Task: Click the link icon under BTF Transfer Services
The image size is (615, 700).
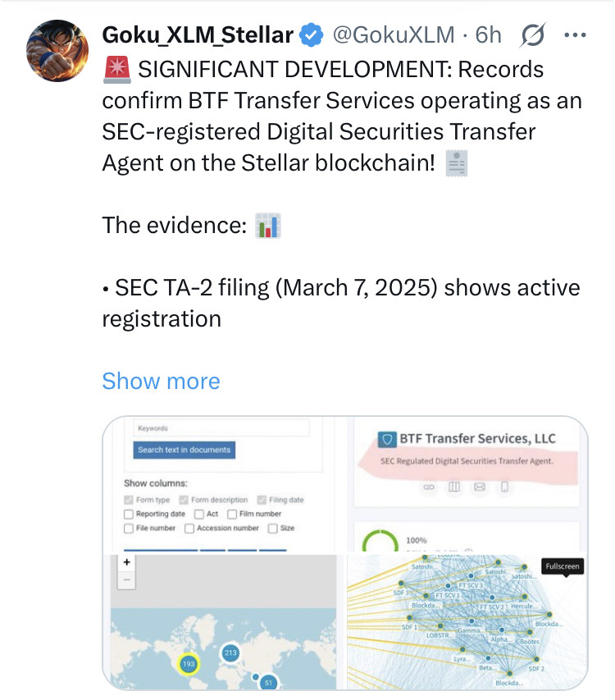Action: [x=428, y=487]
